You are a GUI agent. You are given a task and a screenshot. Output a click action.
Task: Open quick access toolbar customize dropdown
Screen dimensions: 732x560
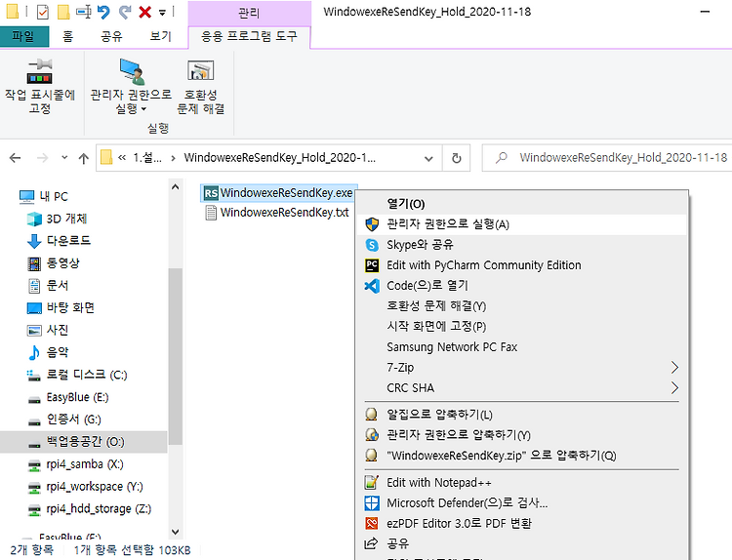click(x=162, y=13)
